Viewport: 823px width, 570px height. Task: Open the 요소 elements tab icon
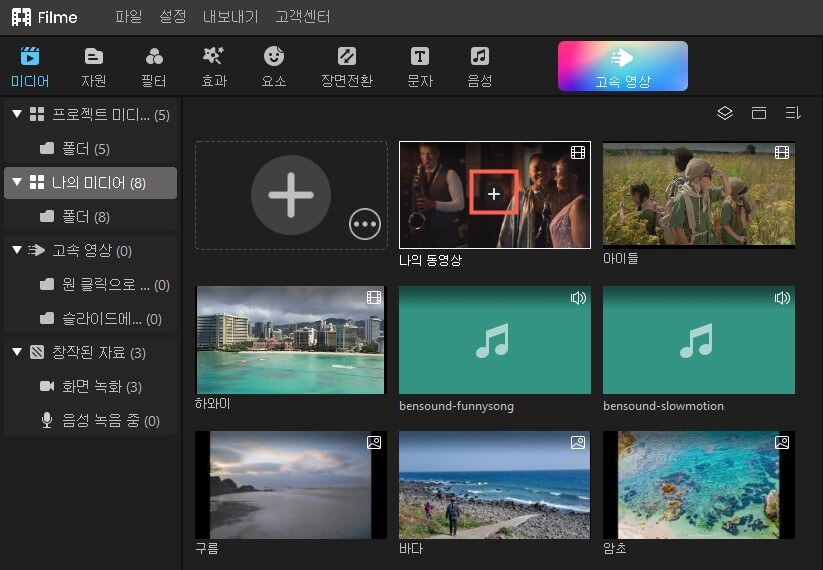[x=273, y=56]
